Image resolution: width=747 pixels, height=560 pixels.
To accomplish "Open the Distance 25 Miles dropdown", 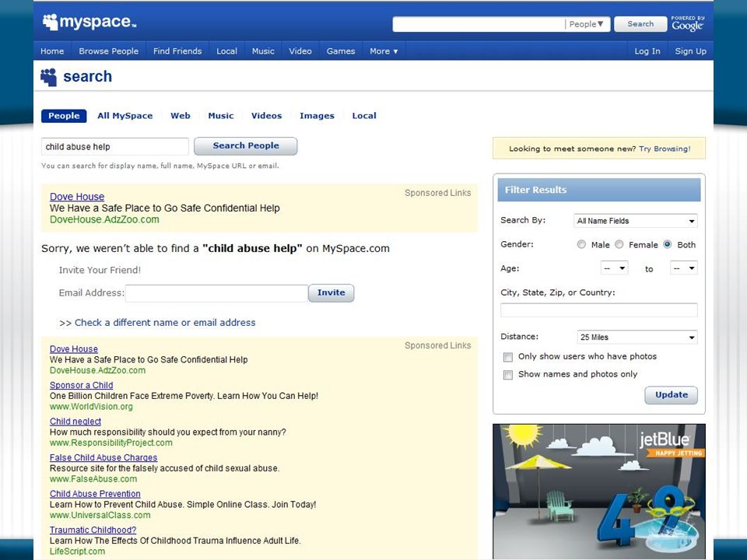I will point(637,337).
